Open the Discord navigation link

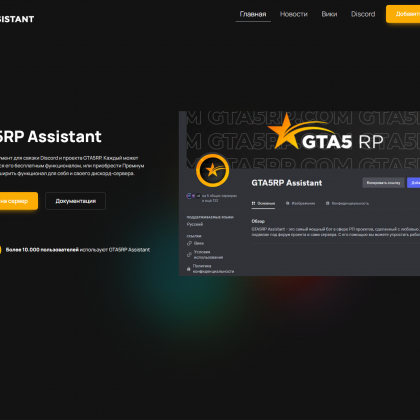[x=363, y=14]
